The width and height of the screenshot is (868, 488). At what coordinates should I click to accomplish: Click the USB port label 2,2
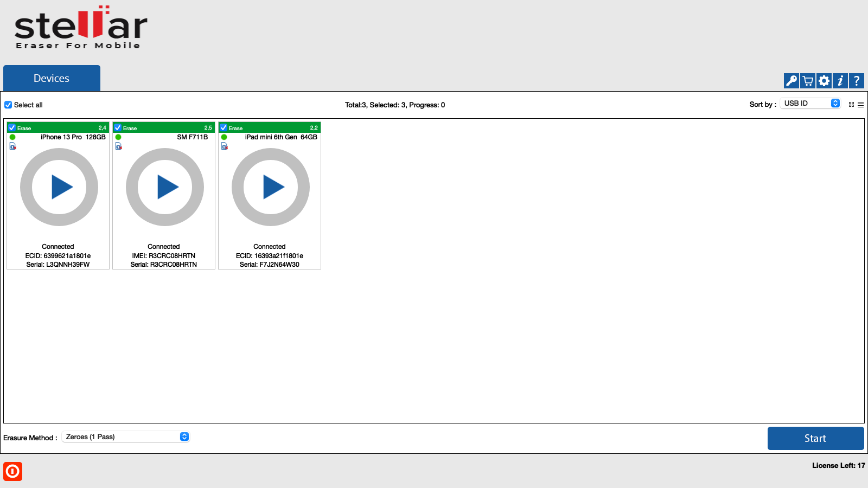click(x=314, y=128)
